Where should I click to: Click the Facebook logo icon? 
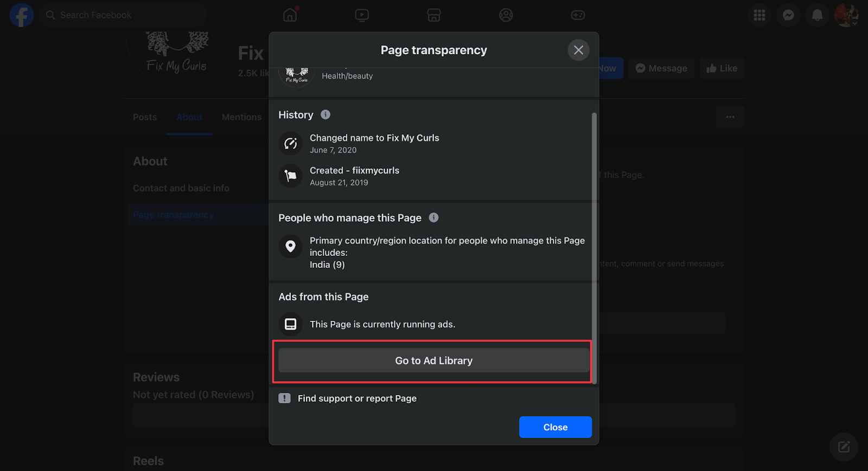tap(22, 15)
